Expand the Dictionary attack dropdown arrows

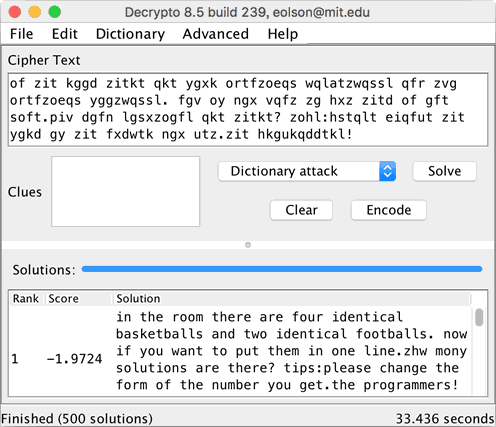click(387, 171)
